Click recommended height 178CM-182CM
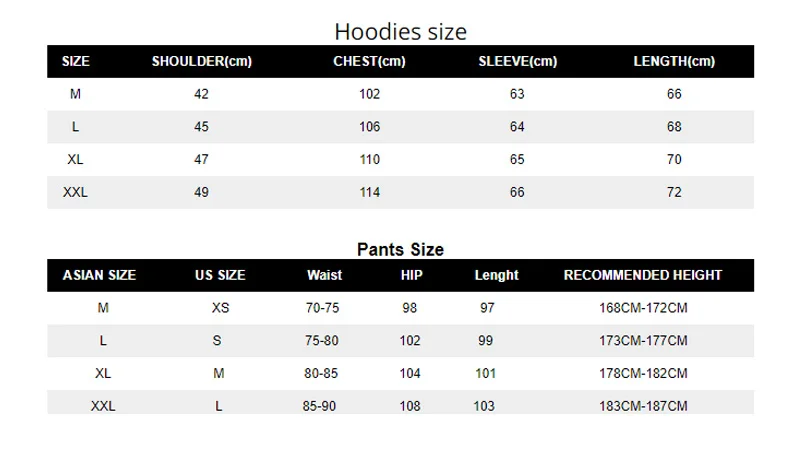 tap(643, 373)
